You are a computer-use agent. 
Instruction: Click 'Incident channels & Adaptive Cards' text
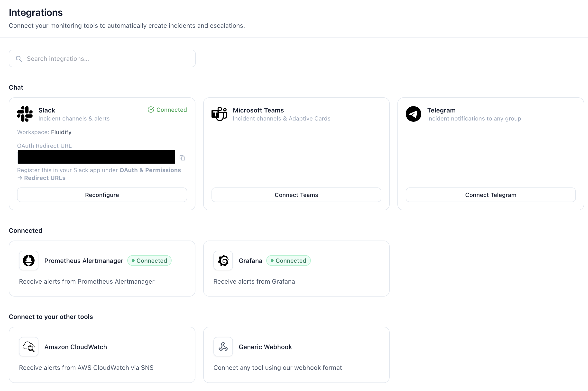click(x=281, y=119)
